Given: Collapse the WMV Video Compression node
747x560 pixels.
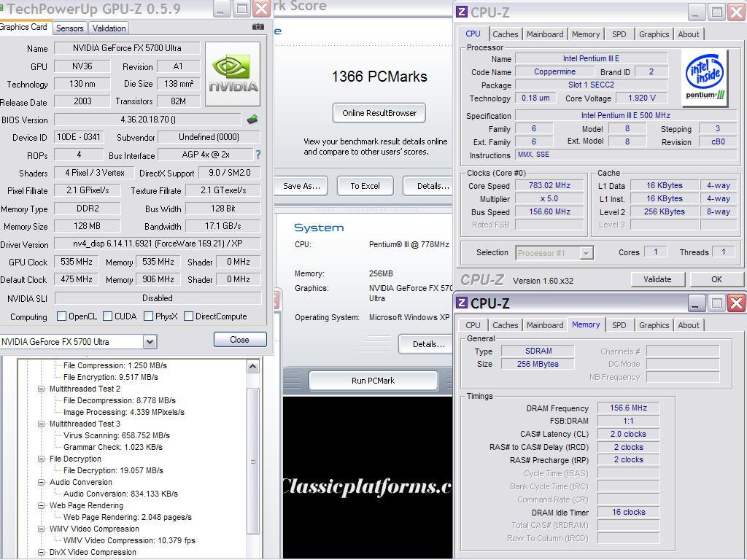Looking at the screenshot, I should click(42, 529).
